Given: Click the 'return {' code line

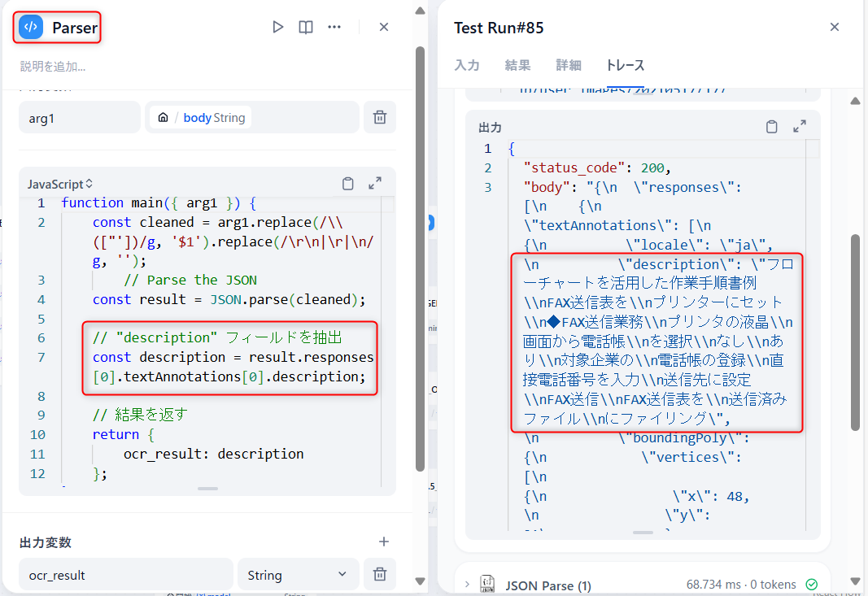Looking at the screenshot, I should [124, 434].
